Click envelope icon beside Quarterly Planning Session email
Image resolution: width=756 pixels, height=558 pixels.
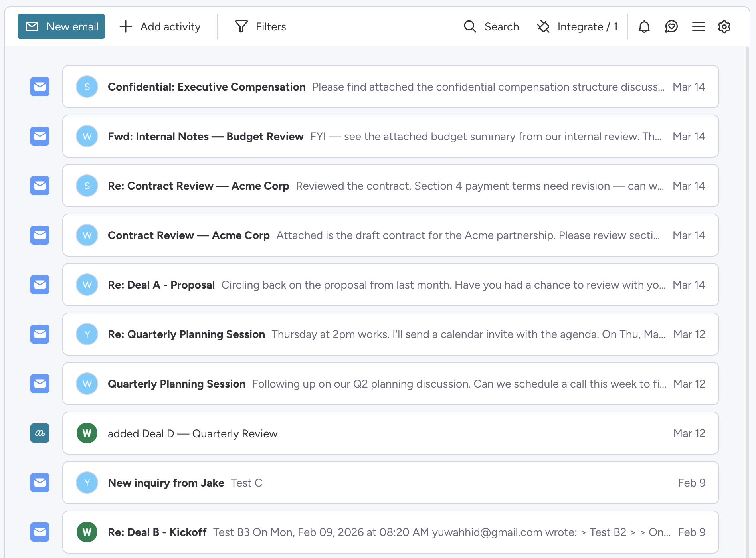pyautogui.click(x=40, y=384)
